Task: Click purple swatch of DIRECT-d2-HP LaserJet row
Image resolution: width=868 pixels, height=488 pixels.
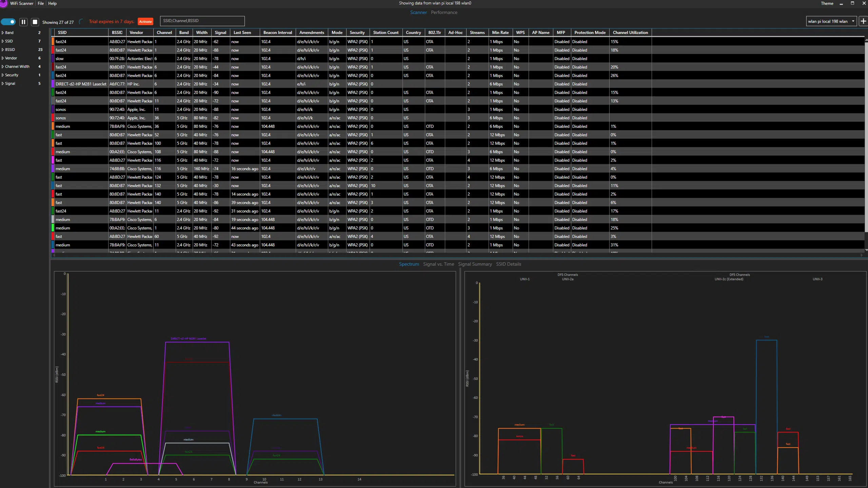Action: tap(53, 84)
